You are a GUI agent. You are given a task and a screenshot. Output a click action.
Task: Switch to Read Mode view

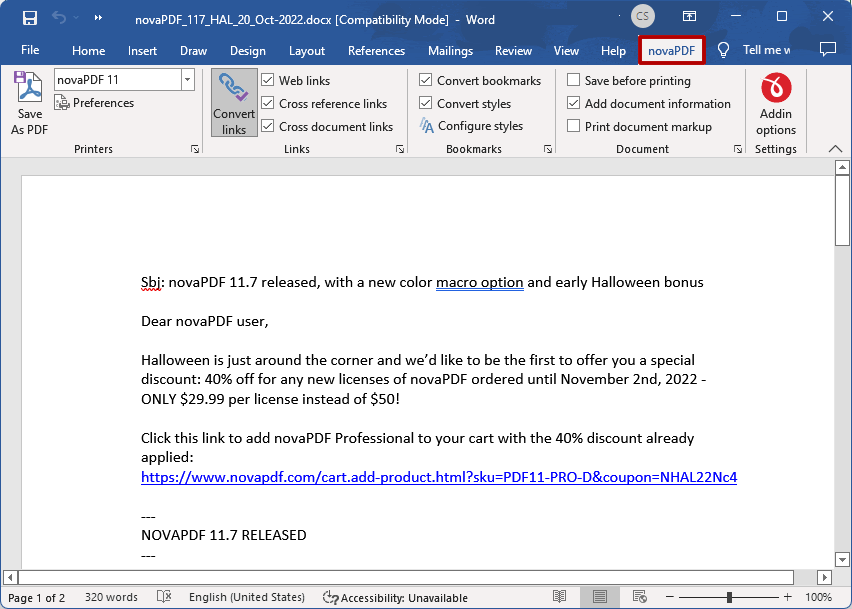coord(560,597)
